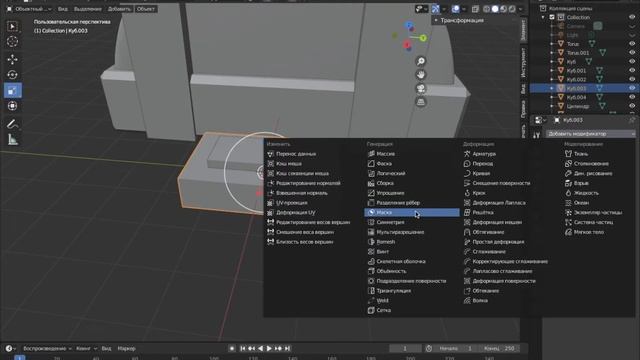This screenshot has height=360, width=640.
Task: Enable material preview shading
Action: point(504,9)
